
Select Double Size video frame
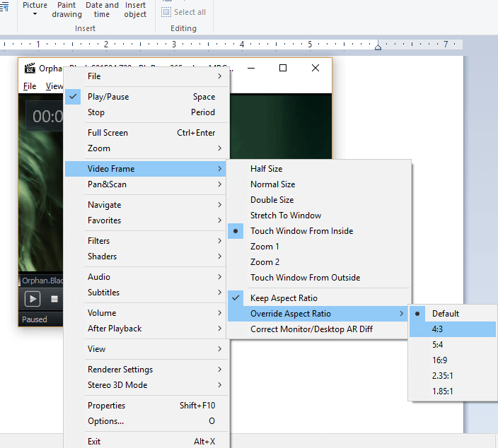pyautogui.click(x=319, y=200)
